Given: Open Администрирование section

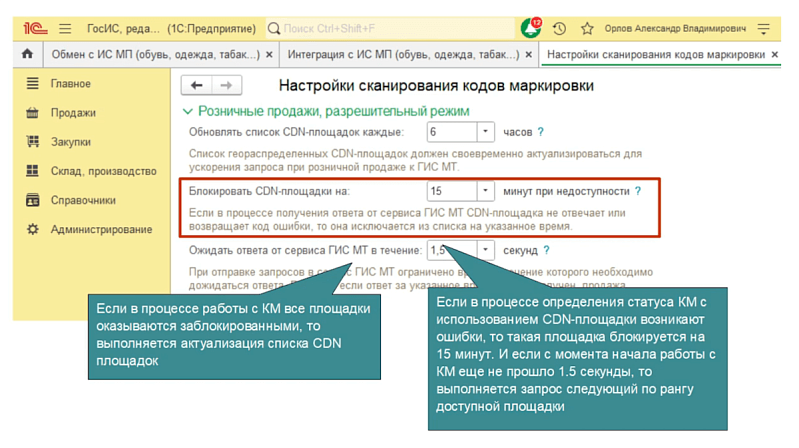Looking at the screenshot, I should point(101,229).
